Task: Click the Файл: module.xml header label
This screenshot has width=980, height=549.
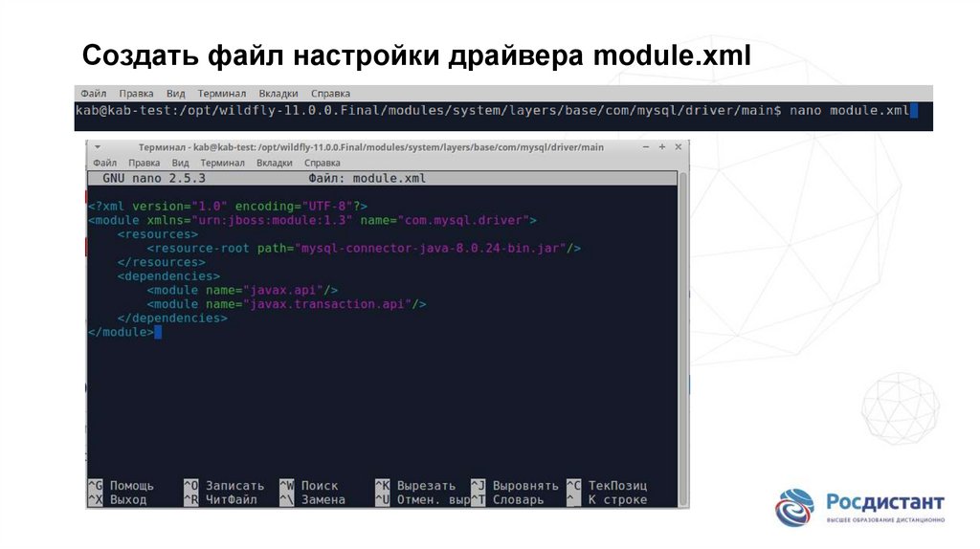Action: click(367, 178)
